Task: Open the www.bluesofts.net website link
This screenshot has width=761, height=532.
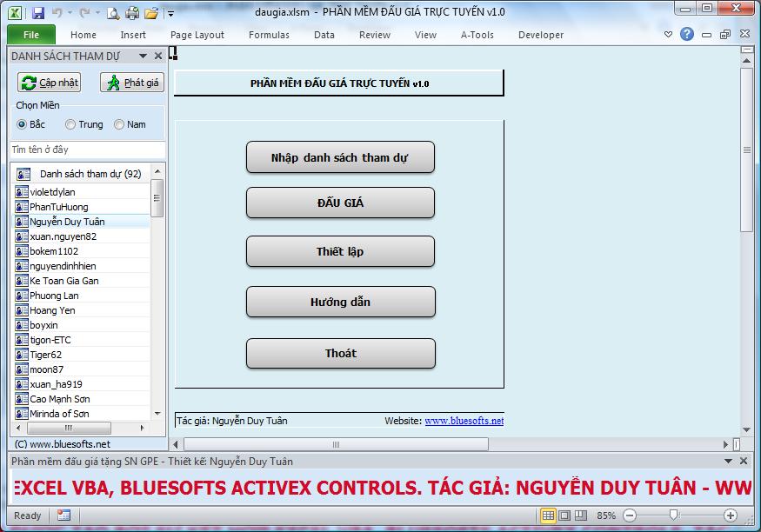Action: point(464,421)
